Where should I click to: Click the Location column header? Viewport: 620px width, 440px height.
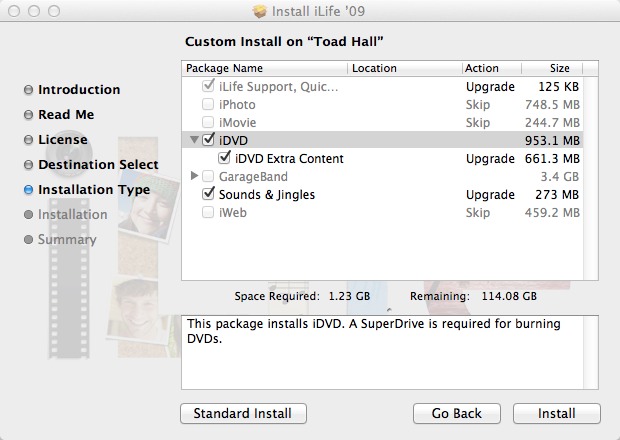pyautogui.click(x=404, y=69)
